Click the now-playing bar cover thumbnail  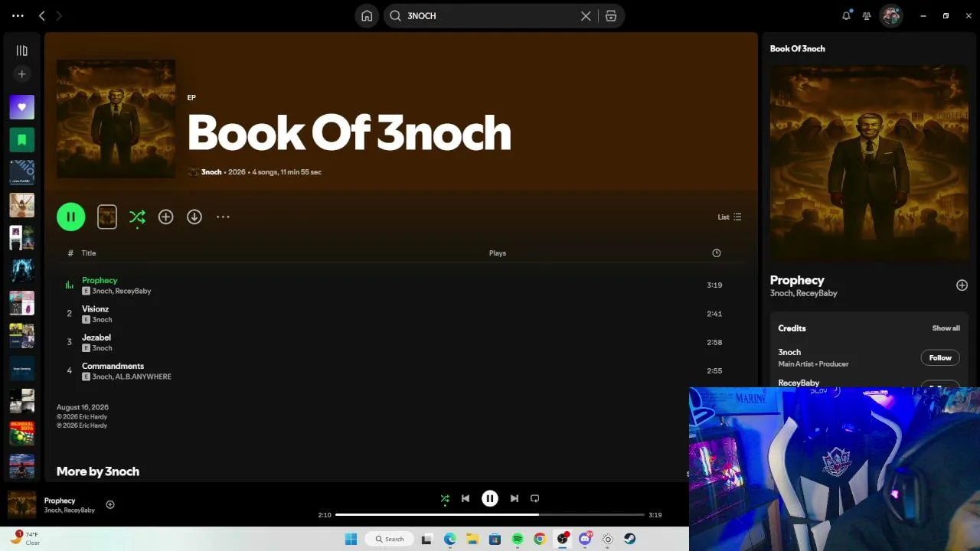pos(21,505)
